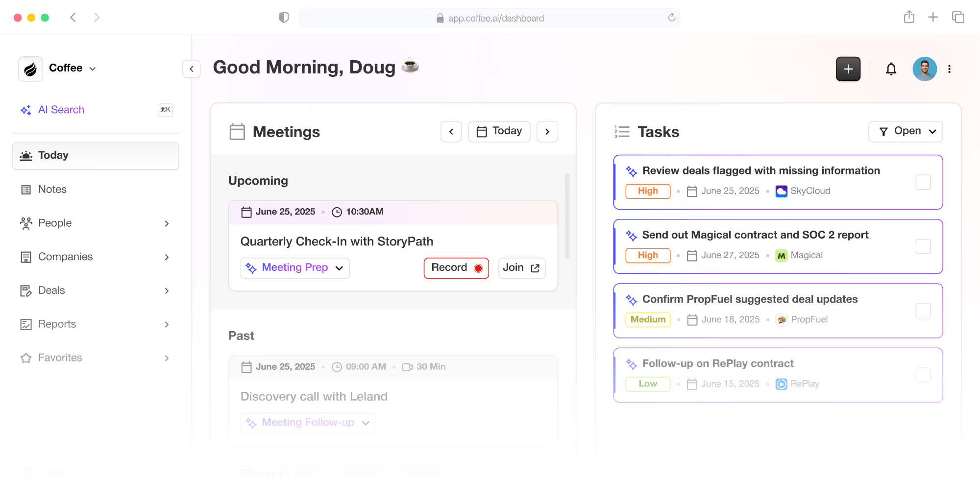Tick the Confirm PropFuel deal updates checkbox
This screenshot has height=480, width=980.
tap(923, 311)
